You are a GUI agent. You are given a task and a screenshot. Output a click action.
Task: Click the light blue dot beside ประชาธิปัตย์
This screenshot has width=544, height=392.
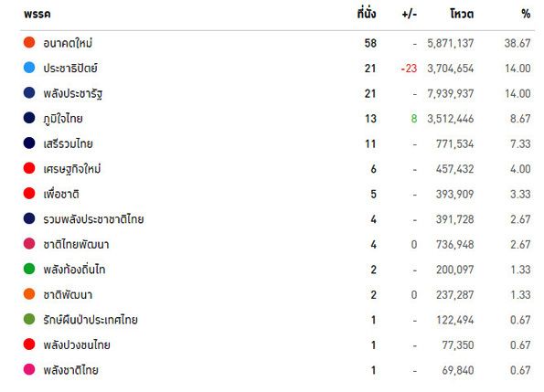29,68
